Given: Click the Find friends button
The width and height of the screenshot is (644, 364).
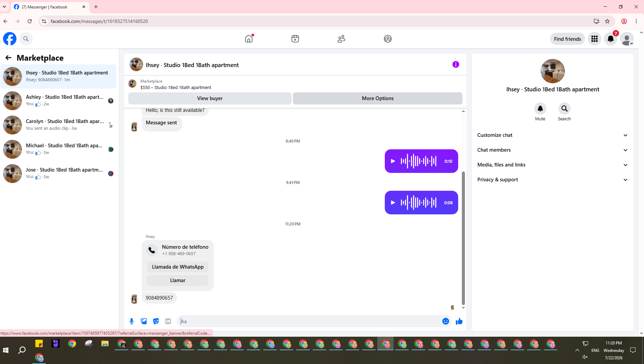Looking at the screenshot, I should point(567,39).
